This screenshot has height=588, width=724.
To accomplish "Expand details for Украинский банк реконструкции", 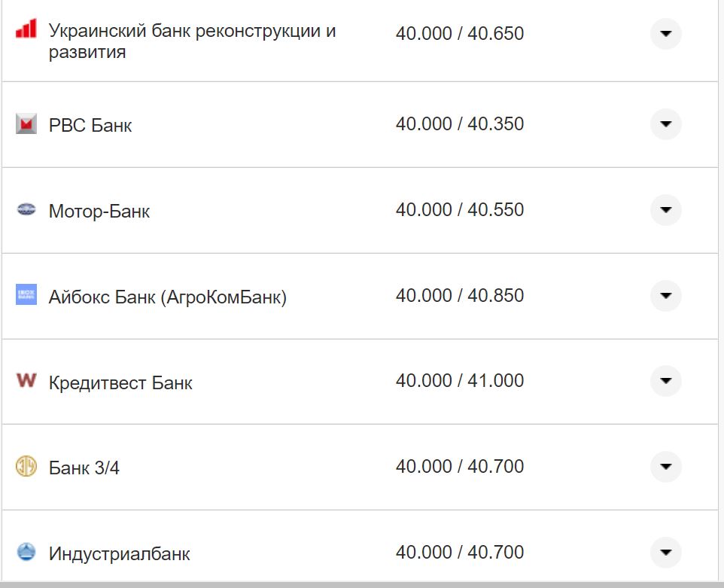I will tap(665, 33).
